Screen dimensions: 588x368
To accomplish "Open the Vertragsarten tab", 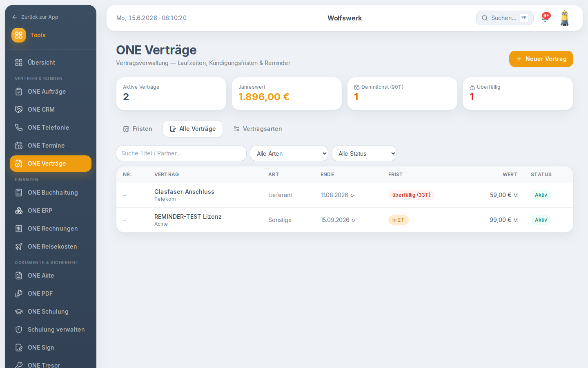I will pyautogui.click(x=258, y=129).
